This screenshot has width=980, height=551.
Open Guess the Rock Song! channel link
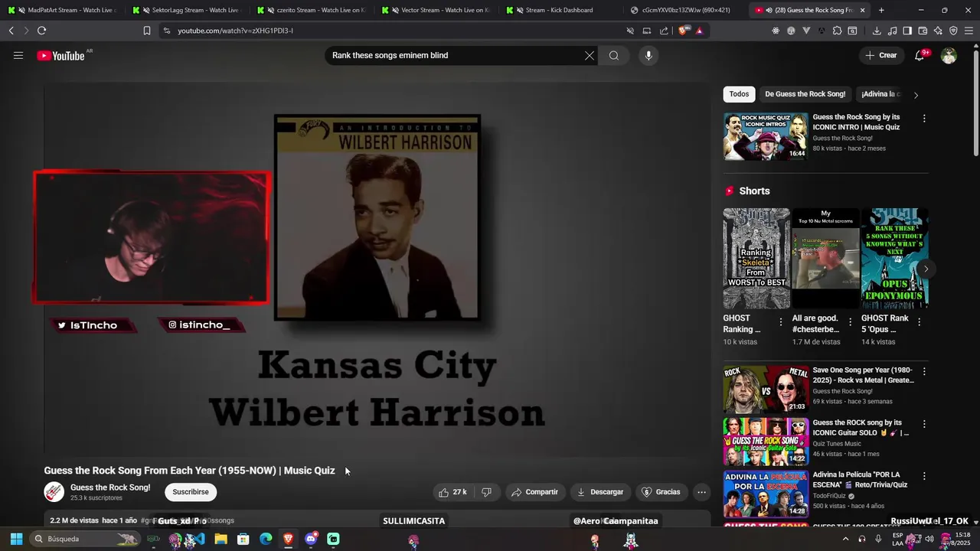click(x=110, y=487)
